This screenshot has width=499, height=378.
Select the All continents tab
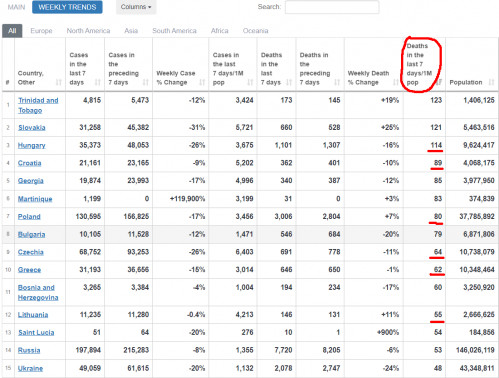12,31
